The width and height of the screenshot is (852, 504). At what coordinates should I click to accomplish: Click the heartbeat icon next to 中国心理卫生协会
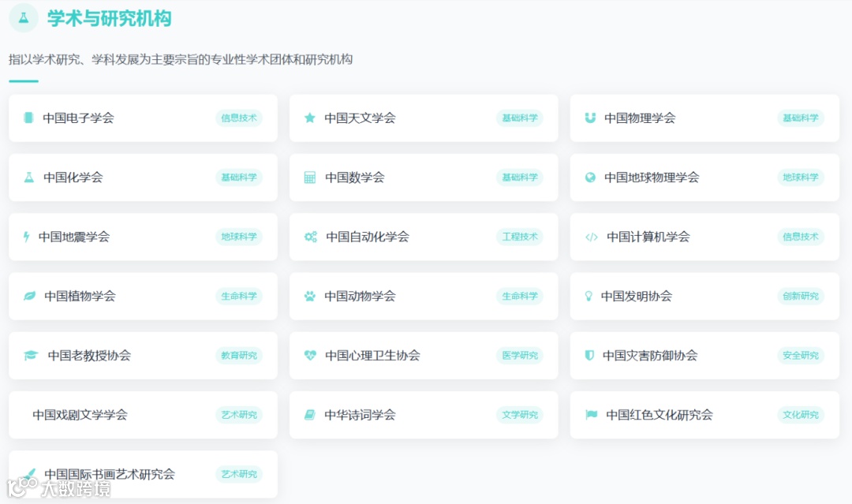tap(310, 355)
